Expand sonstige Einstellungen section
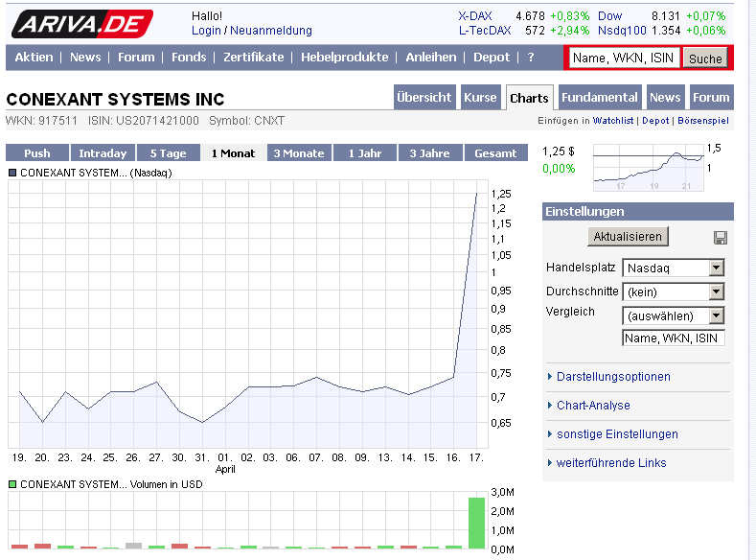This screenshot has width=756, height=560. coord(617,434)
